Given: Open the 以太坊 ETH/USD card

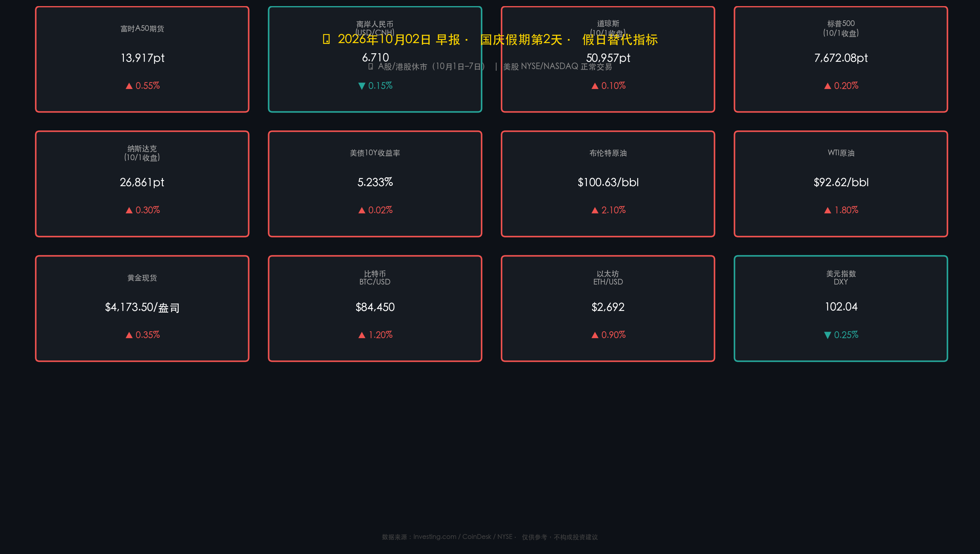Looking at the screenshot, I should (608, 309).
